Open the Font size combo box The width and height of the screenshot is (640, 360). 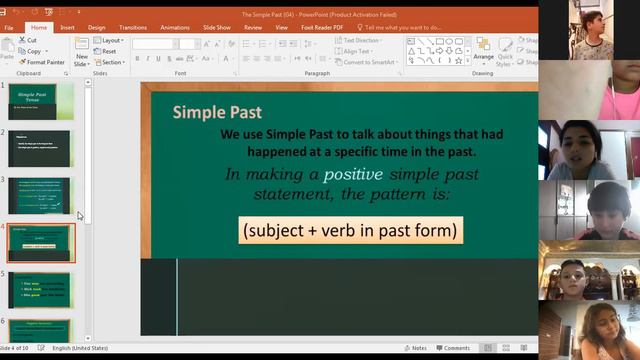(x=190, y=44)
